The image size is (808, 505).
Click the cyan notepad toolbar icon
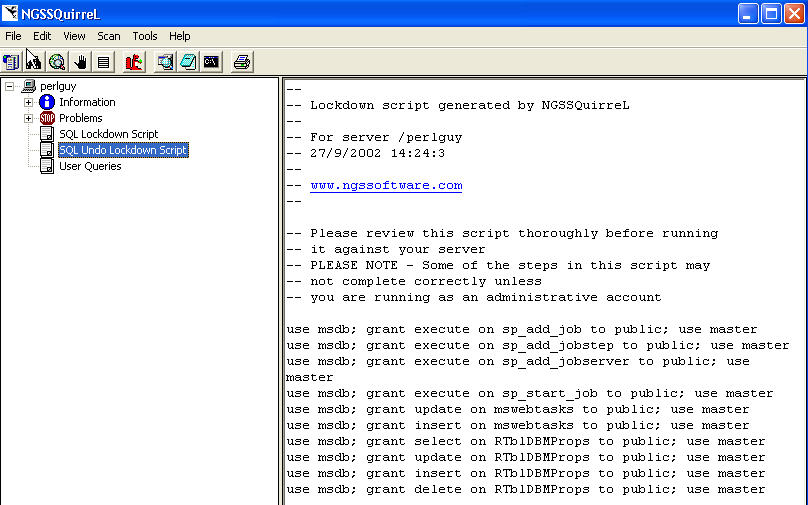(x=189, y=62)
